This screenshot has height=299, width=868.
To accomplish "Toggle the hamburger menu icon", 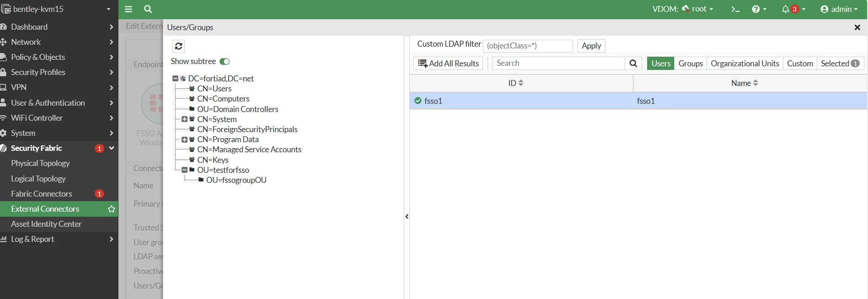I will [x=129, y=9].
